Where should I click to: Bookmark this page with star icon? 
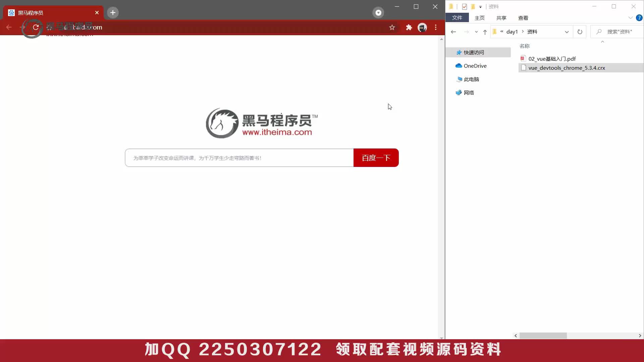tap(392, 27)
